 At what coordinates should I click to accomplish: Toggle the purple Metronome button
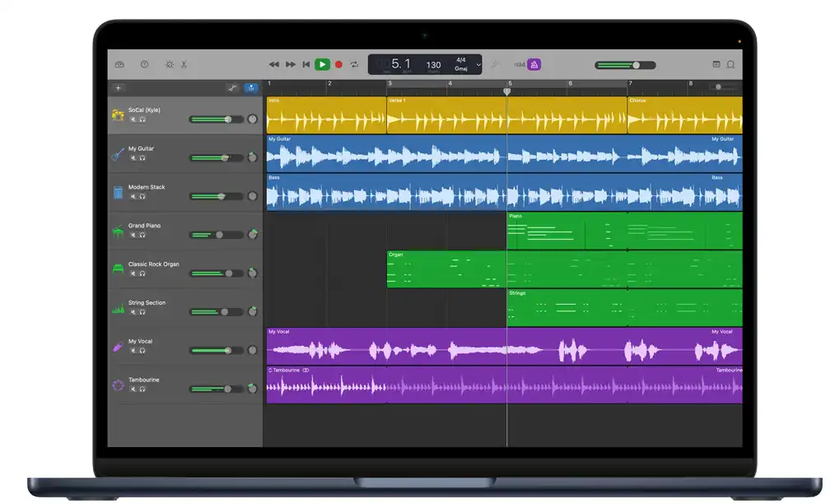point(534,64)
